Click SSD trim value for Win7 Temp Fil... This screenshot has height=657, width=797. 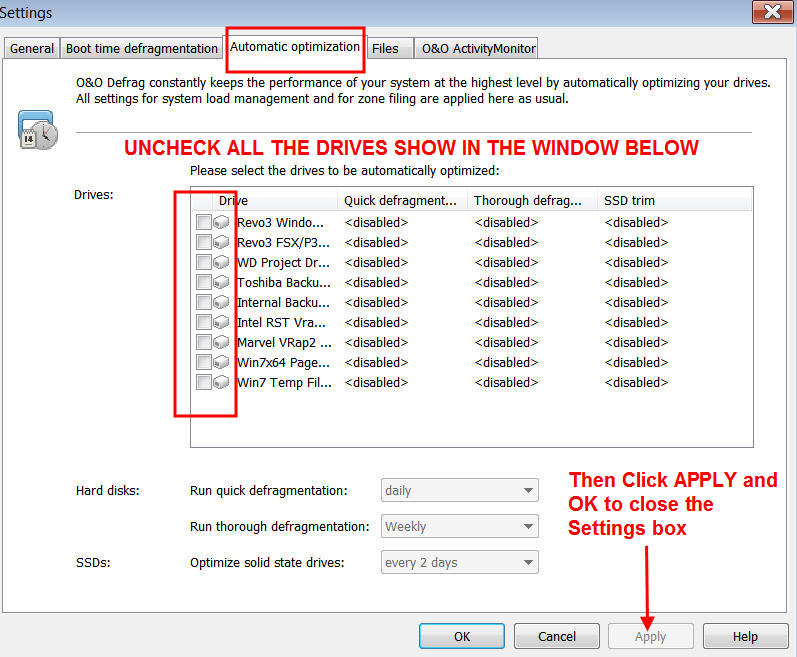(x=636, y=382)
